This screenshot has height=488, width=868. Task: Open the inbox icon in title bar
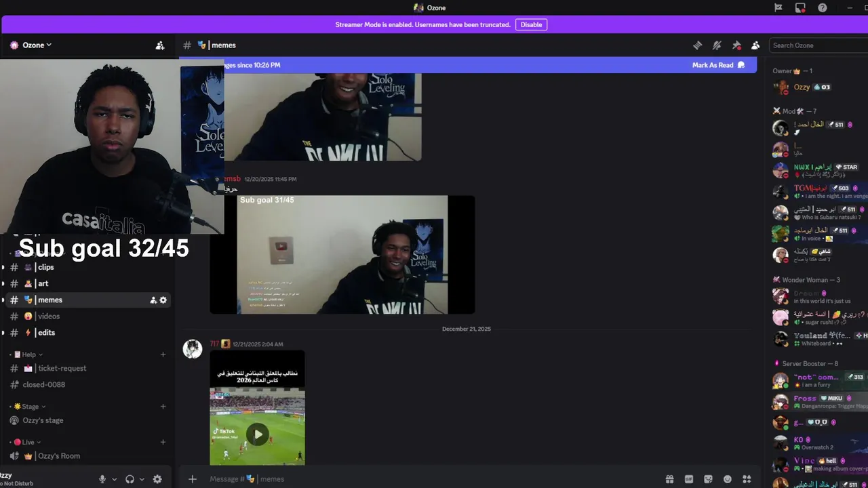(800, 7)
